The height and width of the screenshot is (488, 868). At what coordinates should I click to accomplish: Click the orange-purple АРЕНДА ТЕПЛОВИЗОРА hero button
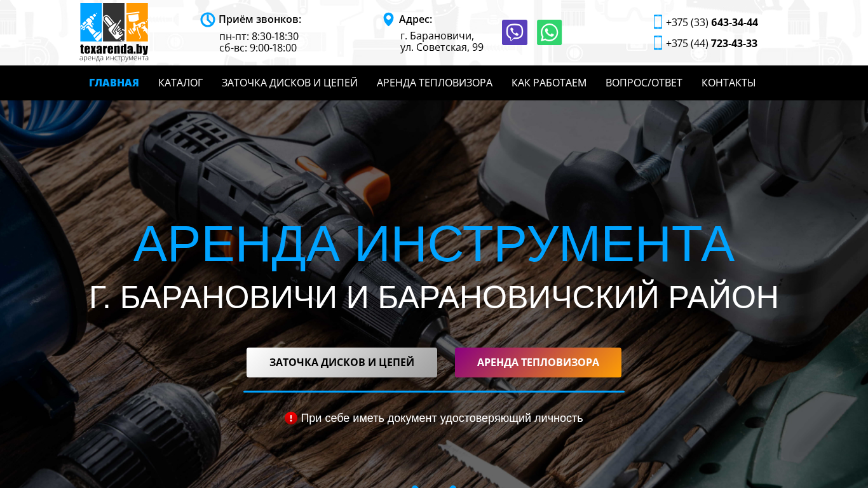(538, 362)
